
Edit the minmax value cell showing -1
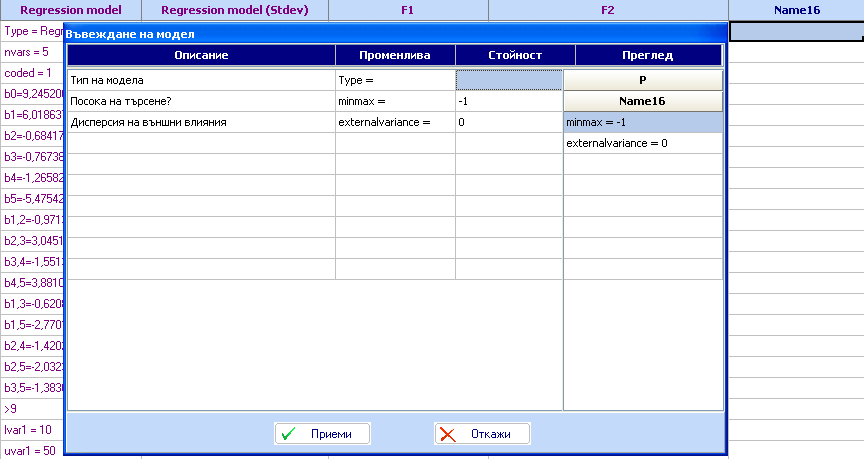(509, 101)
